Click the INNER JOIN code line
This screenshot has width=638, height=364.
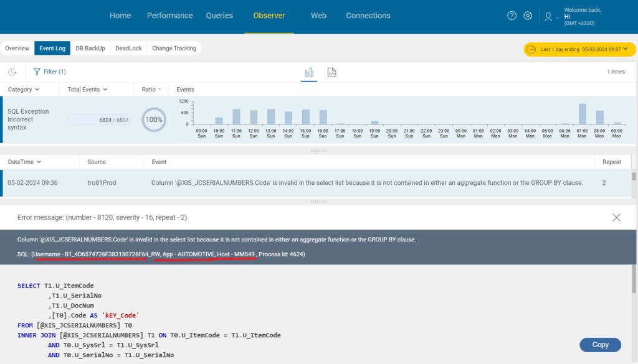(x=149, y=335)
